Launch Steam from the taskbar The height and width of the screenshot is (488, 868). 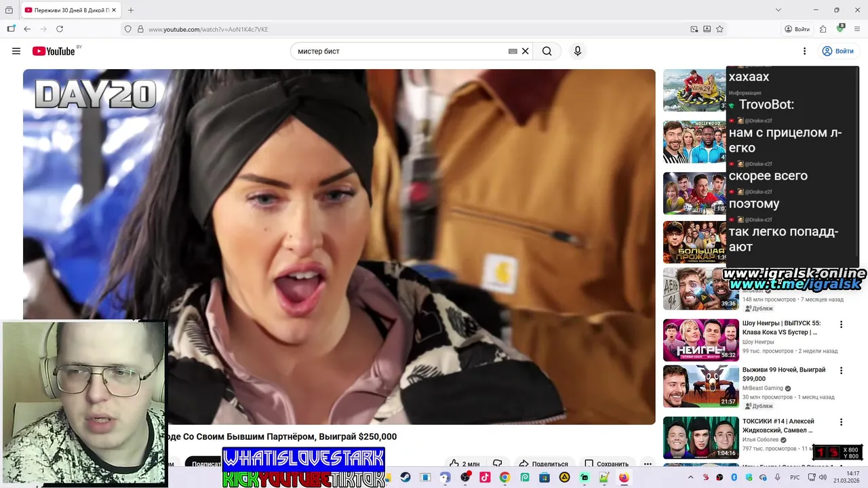(x=406, y=477)
